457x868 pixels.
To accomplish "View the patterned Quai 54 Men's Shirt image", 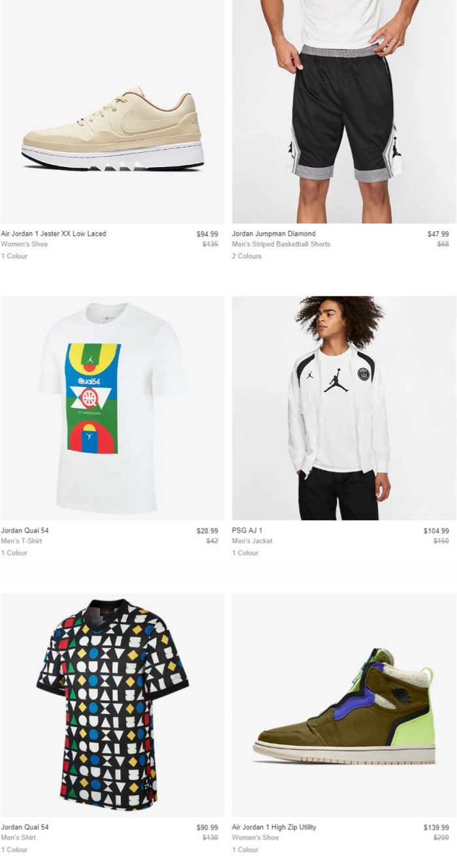I will point(112,705).
